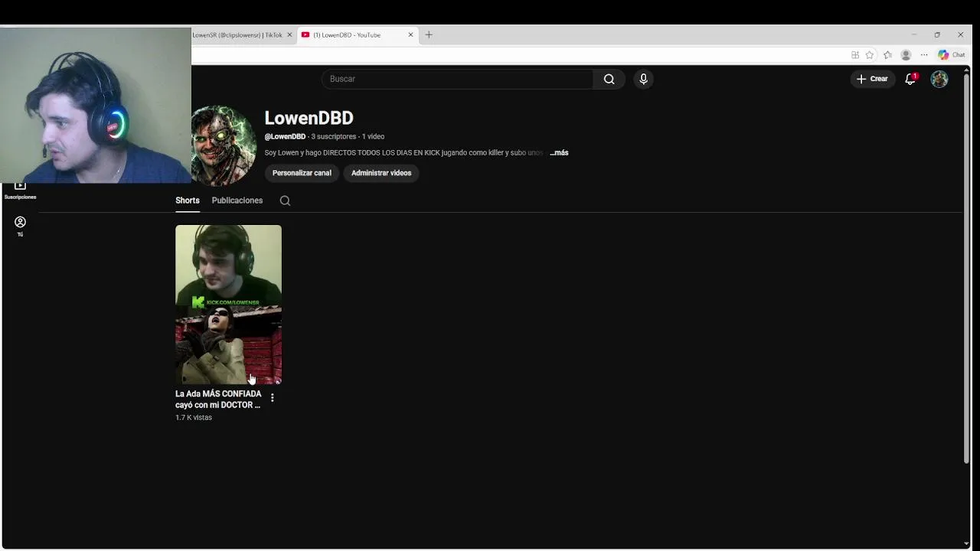The height and width of the screenshot is (551, 980).
Task: Close the LowenSR TikTok tab
Action: [x=289, y=35]
